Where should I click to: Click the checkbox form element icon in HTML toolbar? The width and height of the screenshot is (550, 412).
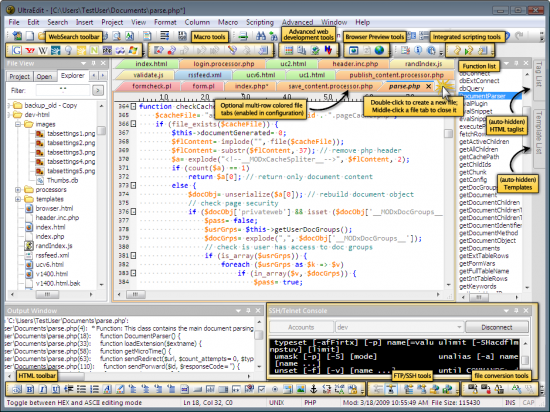[262, 389]
